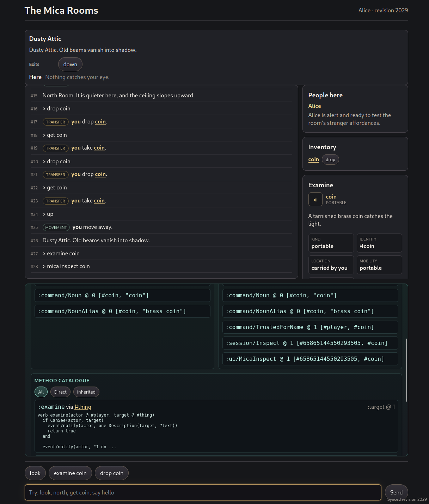Click the KIND portable property card
The image size is (429, 504).
[331, 243]
